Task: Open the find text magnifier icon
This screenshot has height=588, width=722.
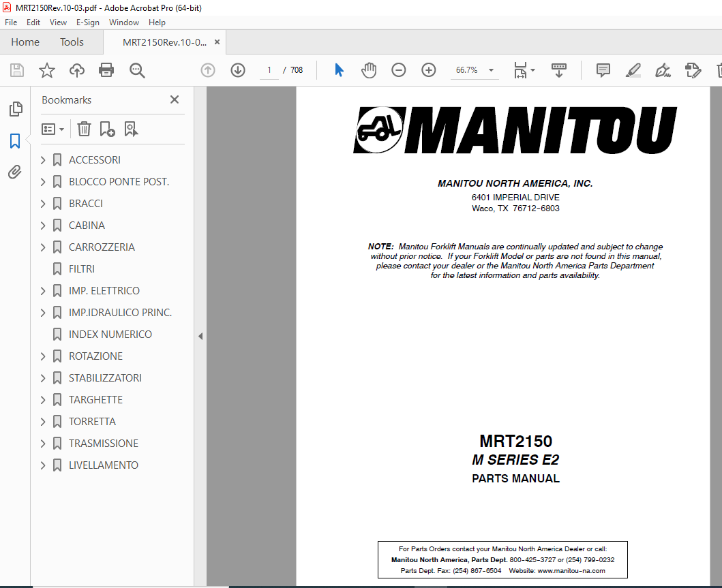Action: point(137,70)
